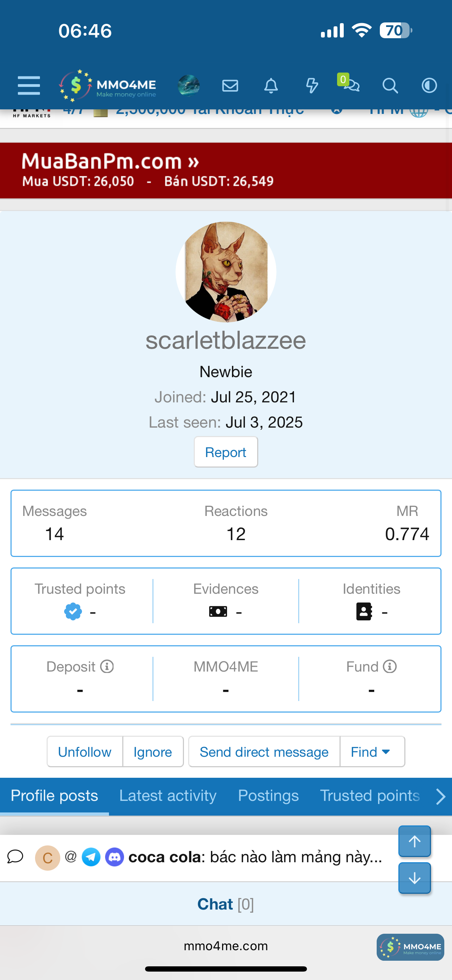
Task: Open the MMO4ME home logo
Action: (x=108, y=86)
